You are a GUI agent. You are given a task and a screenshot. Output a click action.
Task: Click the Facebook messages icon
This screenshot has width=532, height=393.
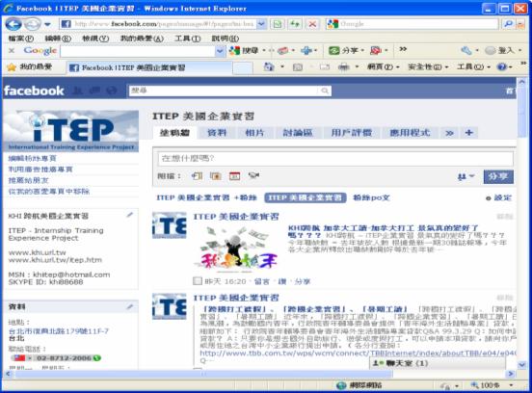pos(94,91)
